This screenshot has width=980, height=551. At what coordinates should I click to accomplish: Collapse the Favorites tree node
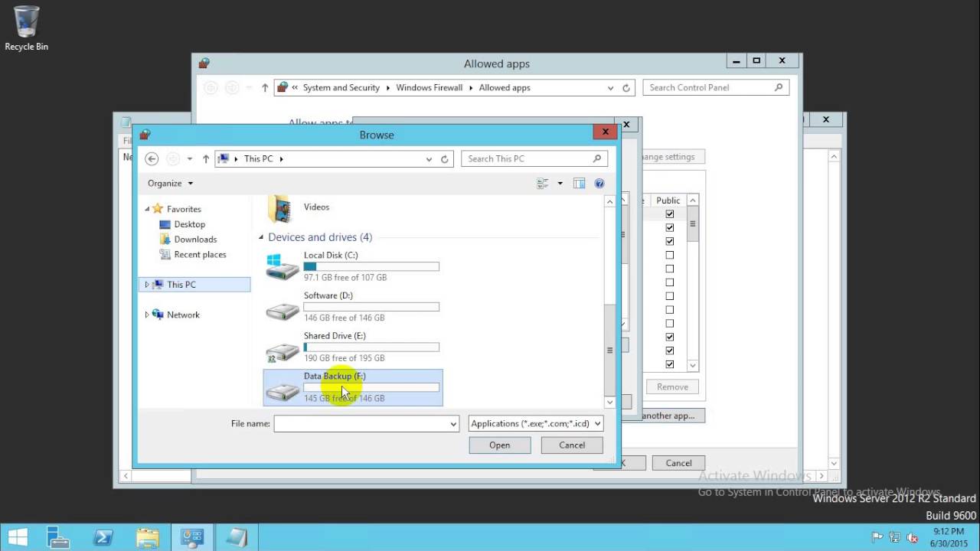pos(148,209)
